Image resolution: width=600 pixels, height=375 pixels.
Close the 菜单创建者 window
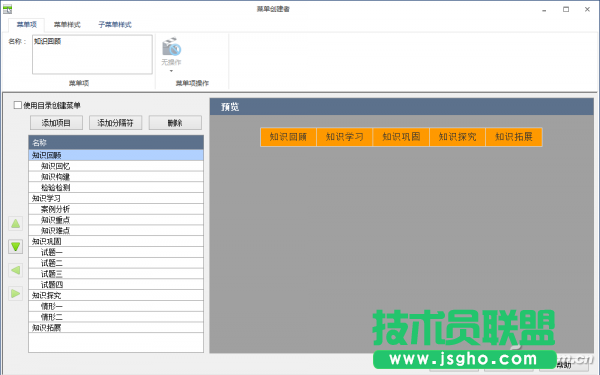587,10
